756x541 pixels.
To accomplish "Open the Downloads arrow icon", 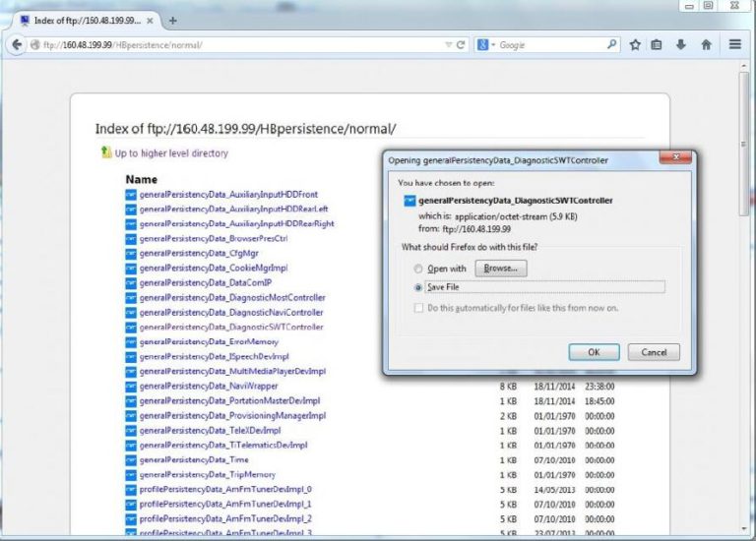I will pos(681,45).
